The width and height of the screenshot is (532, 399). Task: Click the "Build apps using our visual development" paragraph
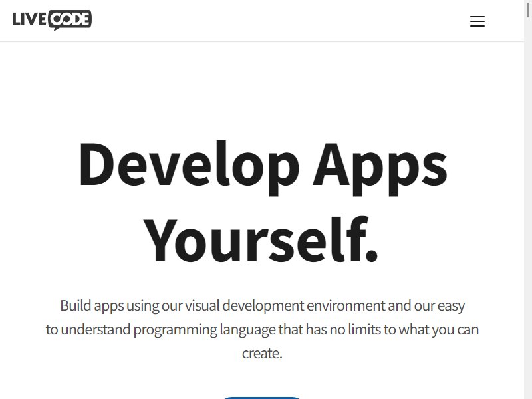(x=262, y=329)
